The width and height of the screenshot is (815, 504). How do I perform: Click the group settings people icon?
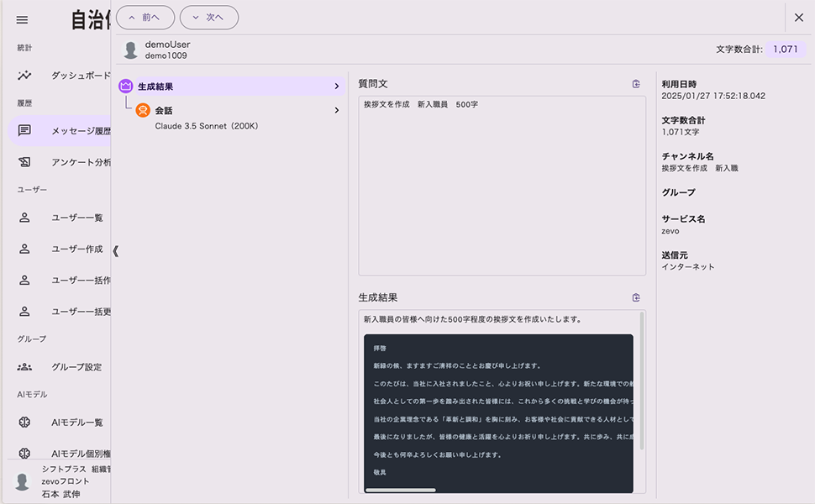click(x=24, y=367)
